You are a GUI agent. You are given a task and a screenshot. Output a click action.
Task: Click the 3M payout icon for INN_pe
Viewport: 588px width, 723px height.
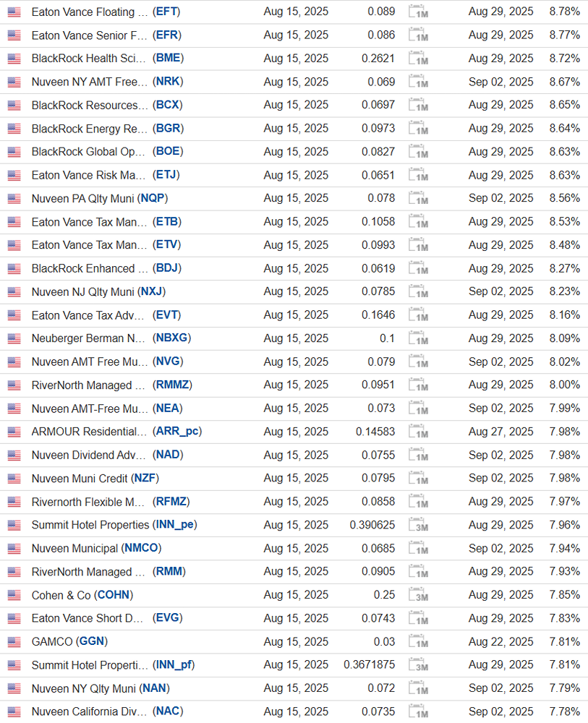[x=418, y=525]
